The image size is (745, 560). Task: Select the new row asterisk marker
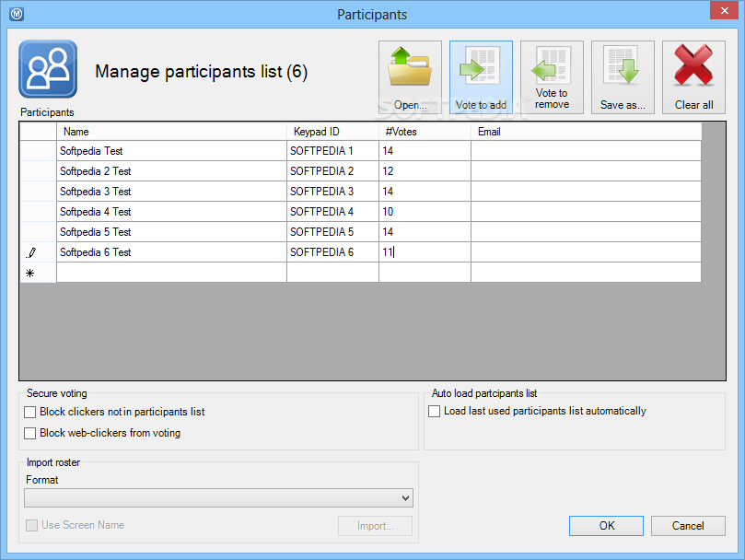[30, 274]
